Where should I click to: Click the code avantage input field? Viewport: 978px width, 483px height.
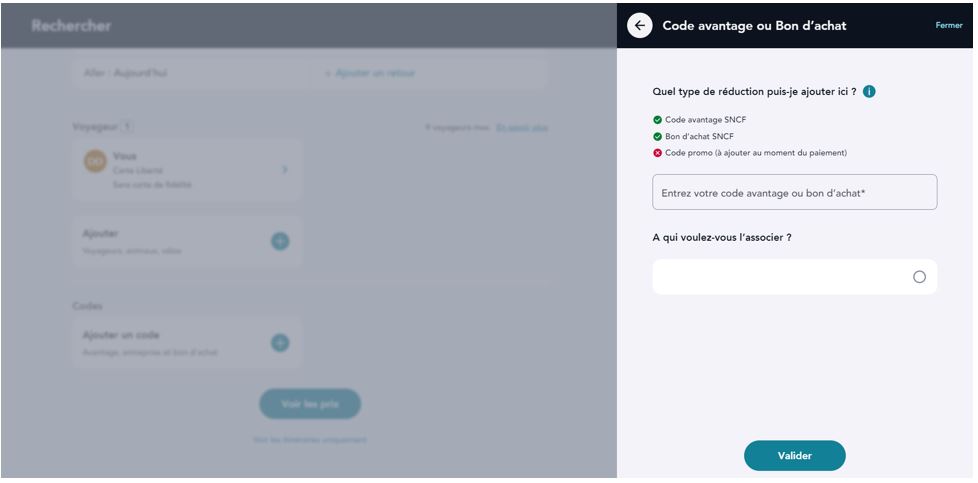(794, 193)
